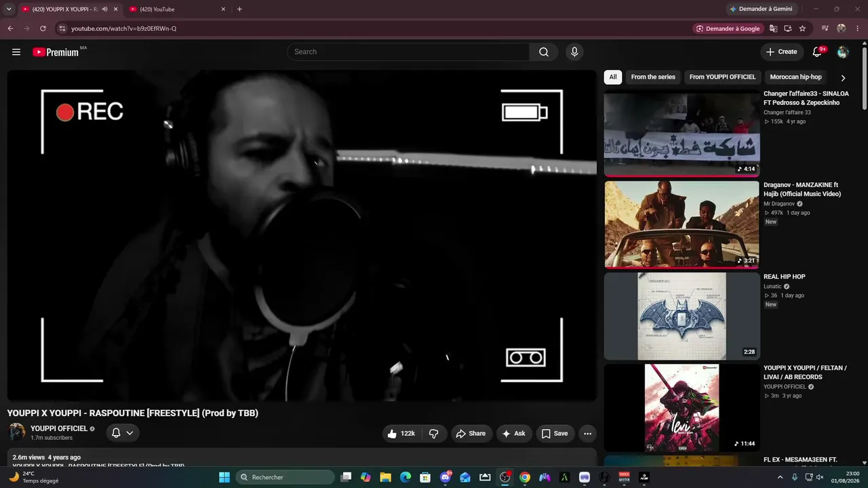Open Draganov - MANZAKINE ft Hajib title
The height and width of the screenshot is (488, 868).
(x=802, y=189)
